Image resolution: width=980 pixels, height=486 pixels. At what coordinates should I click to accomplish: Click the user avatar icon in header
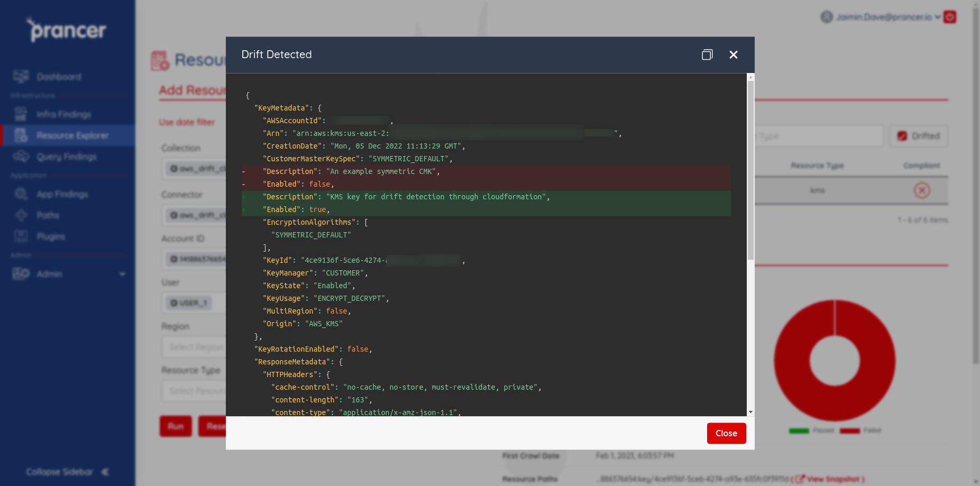[827, 17]
